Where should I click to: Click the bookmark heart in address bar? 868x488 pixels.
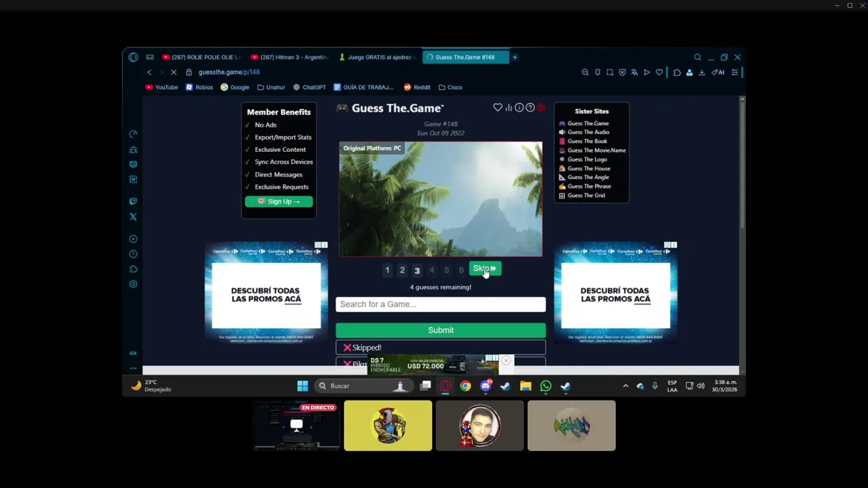tap(659, 73)
